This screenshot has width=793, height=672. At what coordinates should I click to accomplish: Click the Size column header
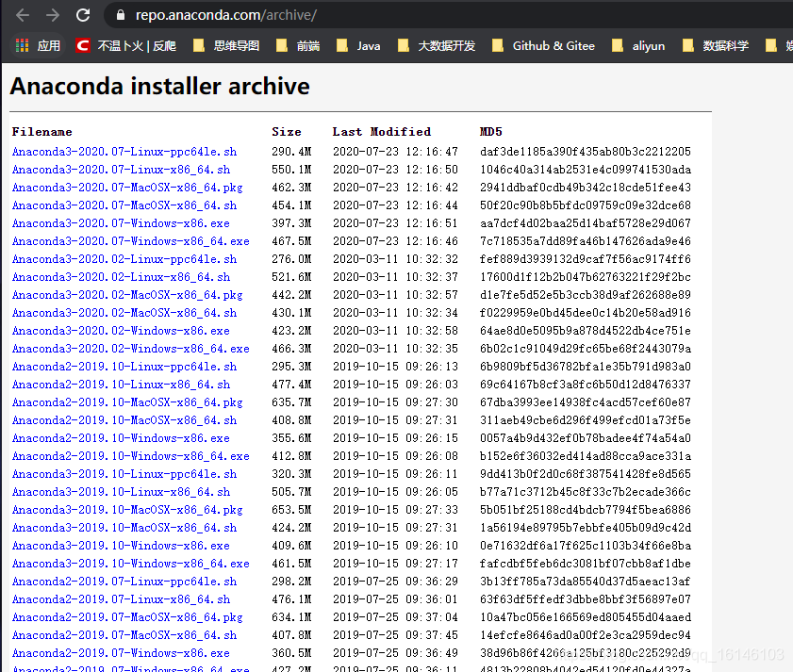tap(287, 132)
